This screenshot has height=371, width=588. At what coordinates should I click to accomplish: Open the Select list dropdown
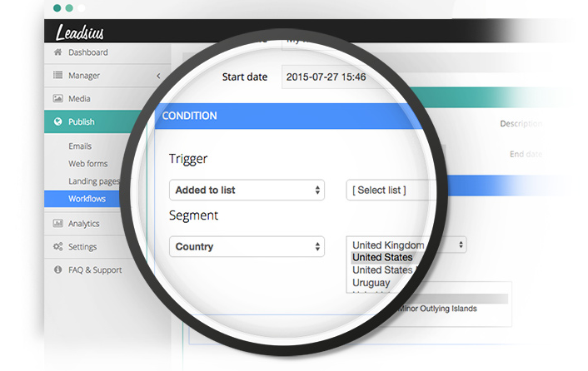tap(391, 190)
